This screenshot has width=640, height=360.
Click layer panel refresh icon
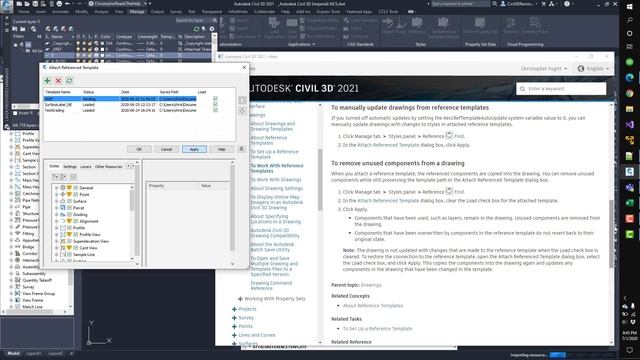[x=196, y=29]
